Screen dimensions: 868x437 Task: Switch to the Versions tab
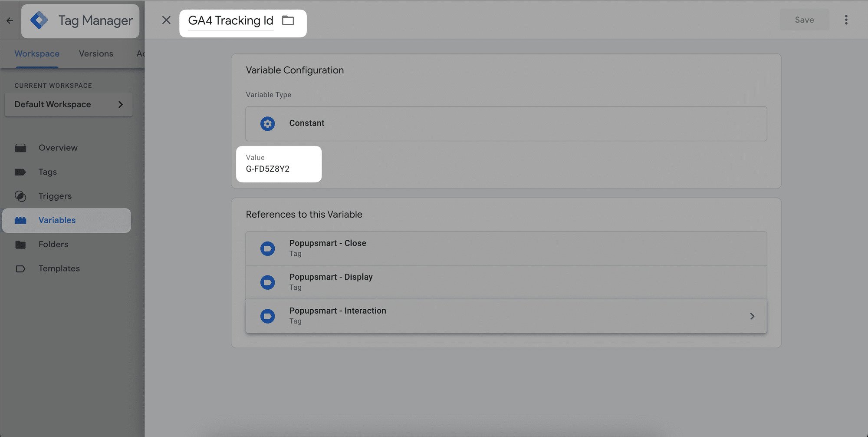click(x=96, y=54)
